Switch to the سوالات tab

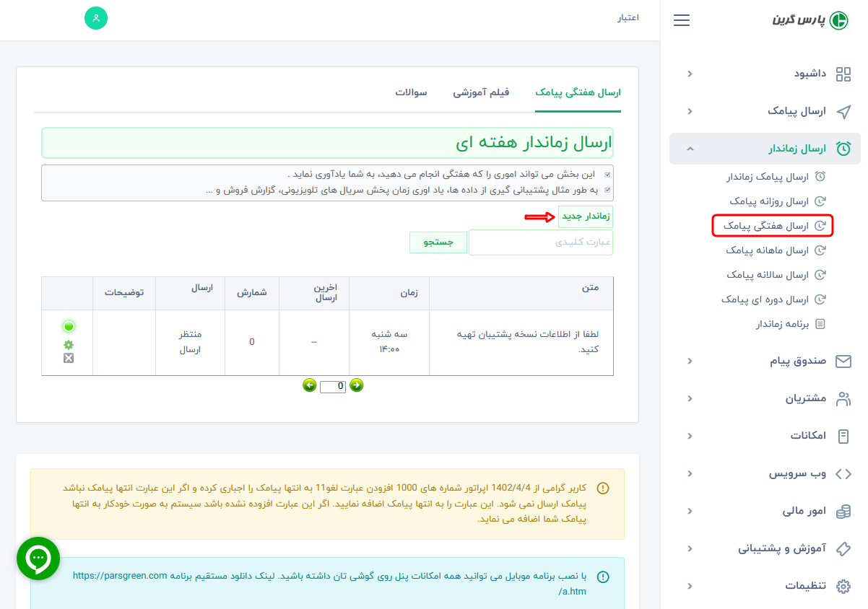tap(412, 94)
